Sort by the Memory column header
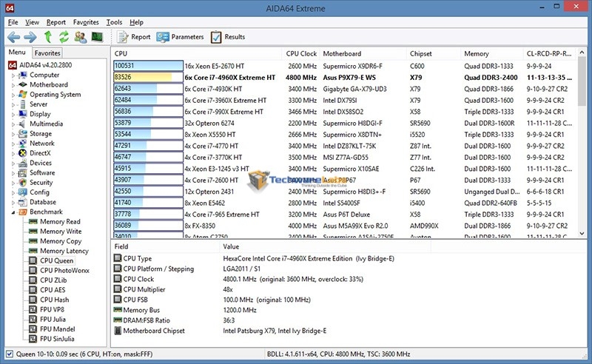 492,53
